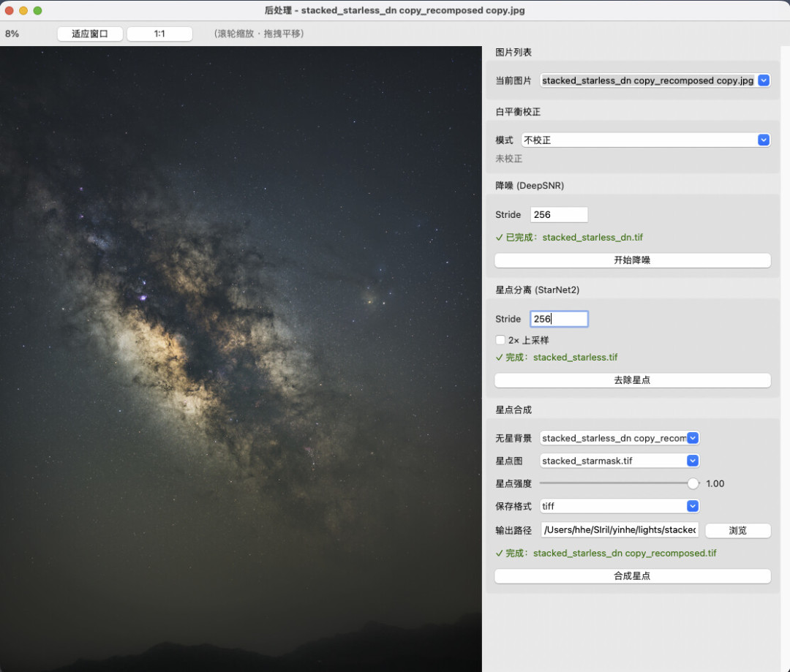
Task: Click the 完成: stacked_starless.tif status text
Action: [556, 357]
